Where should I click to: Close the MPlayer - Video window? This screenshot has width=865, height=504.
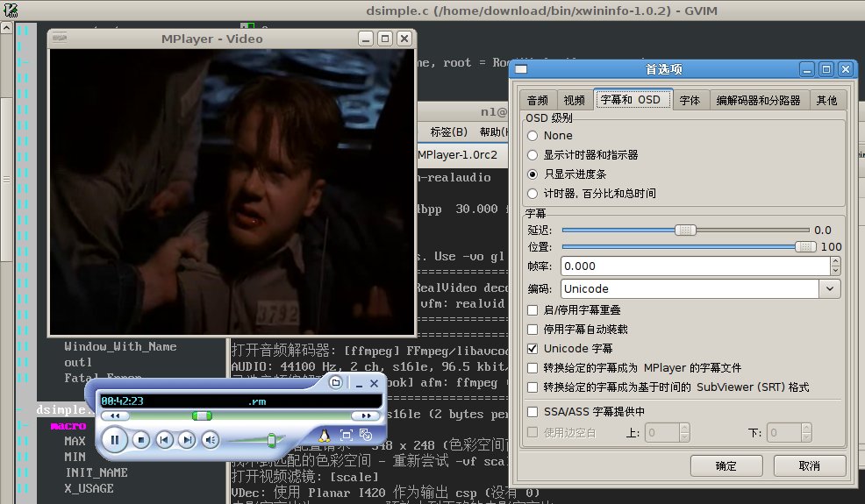click(x=404, y=39)
